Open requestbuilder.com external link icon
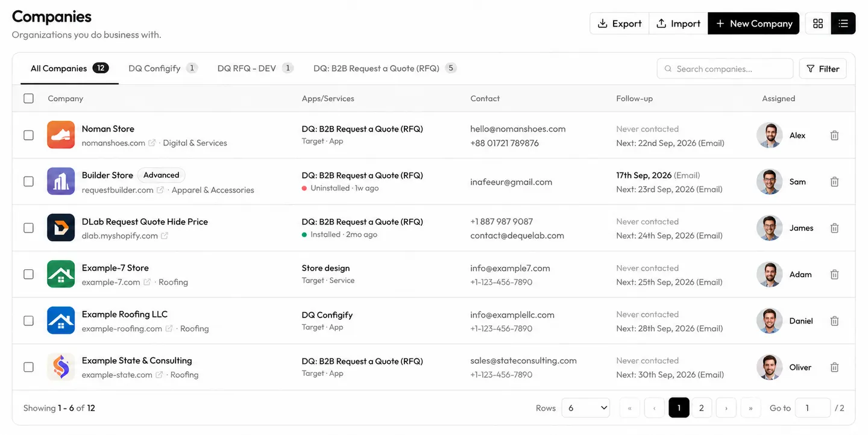This screenshot has width=868, height=435. (160, 190)
